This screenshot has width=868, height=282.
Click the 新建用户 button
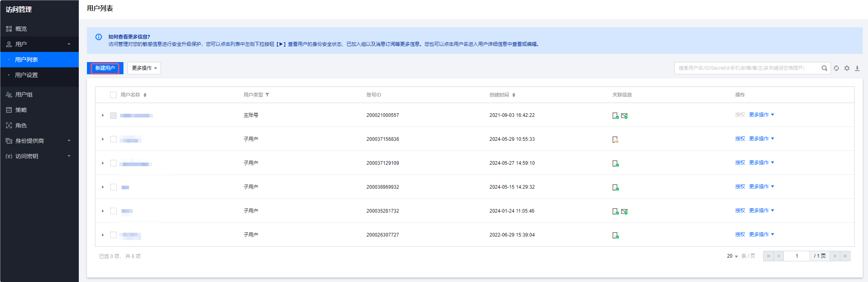pyautogui.click(x=105, y=68)
